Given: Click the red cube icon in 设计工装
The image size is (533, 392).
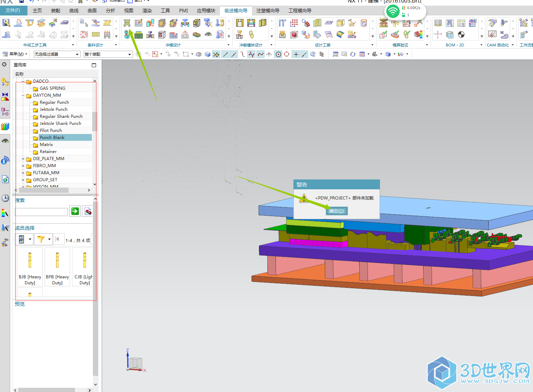Looking at the screenshot, I should (x=294, y=34).
